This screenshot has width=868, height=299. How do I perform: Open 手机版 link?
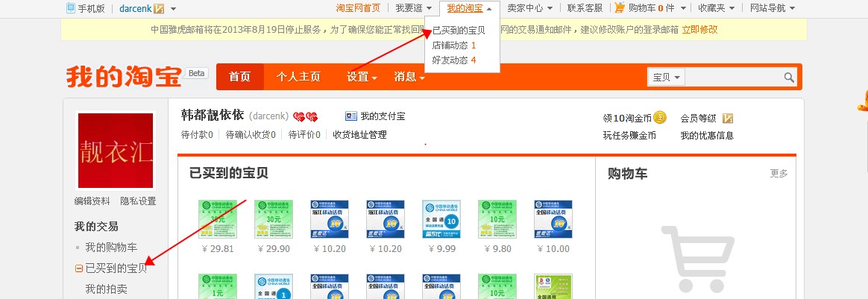pyautogui.click(x=91, y=9)
